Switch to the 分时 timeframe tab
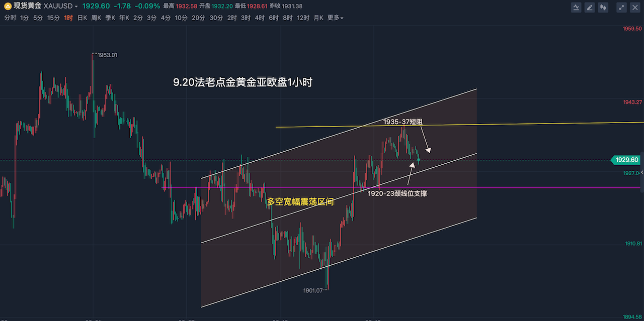This screenshot has height=321, width=644. coord(10,18)
